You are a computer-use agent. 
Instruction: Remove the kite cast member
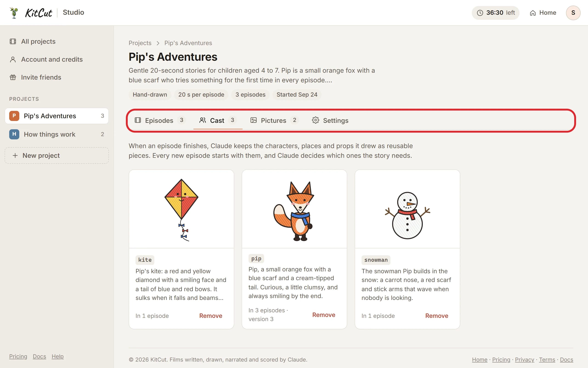coord(211,316)
